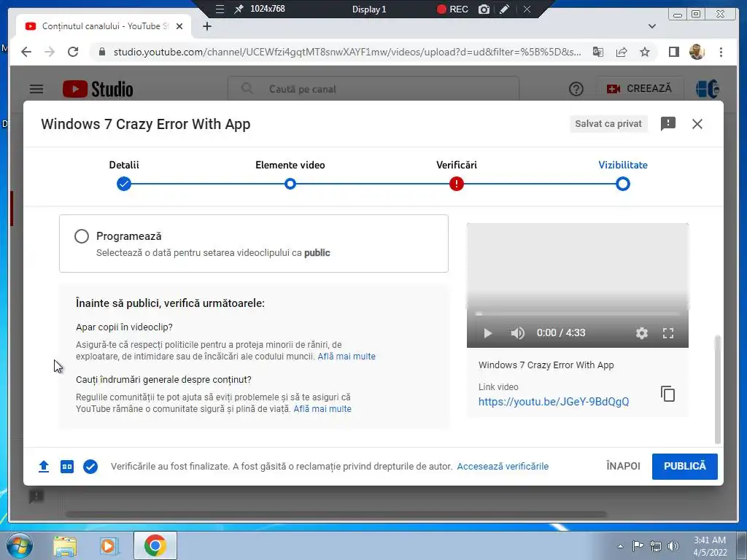Enter fullscreen in the video preview

click(x=668, y=332)
